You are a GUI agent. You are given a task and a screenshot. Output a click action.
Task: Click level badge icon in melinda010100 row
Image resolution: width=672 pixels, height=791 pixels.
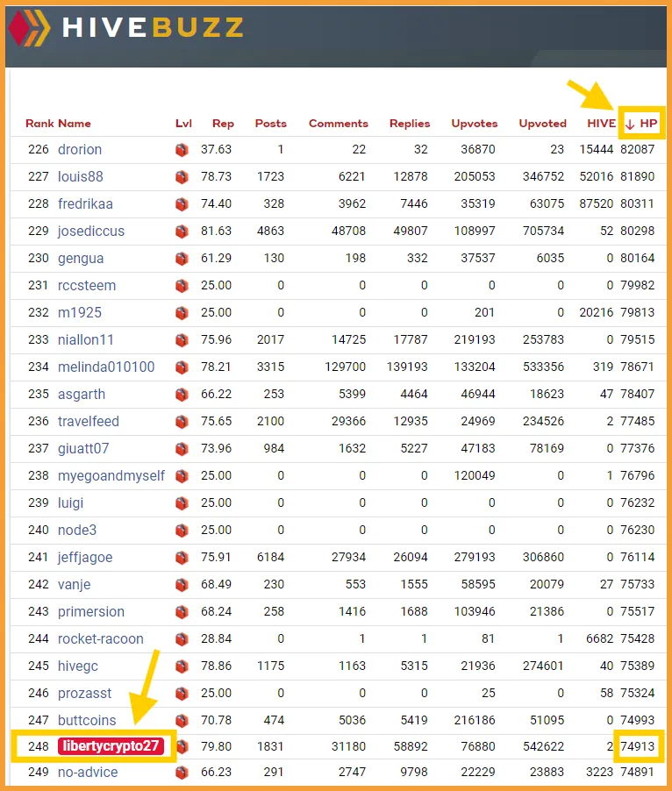click(x=182, y=367)
